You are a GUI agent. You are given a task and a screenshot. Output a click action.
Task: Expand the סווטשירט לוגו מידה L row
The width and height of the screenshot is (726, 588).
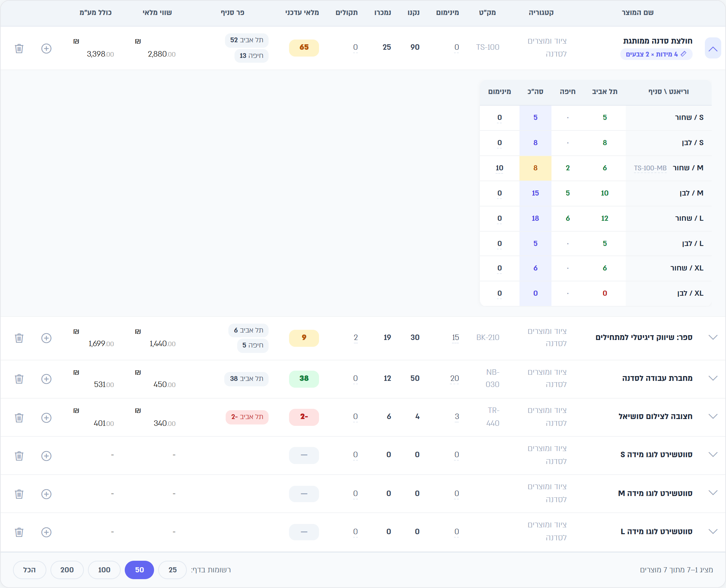pos(713,531)
